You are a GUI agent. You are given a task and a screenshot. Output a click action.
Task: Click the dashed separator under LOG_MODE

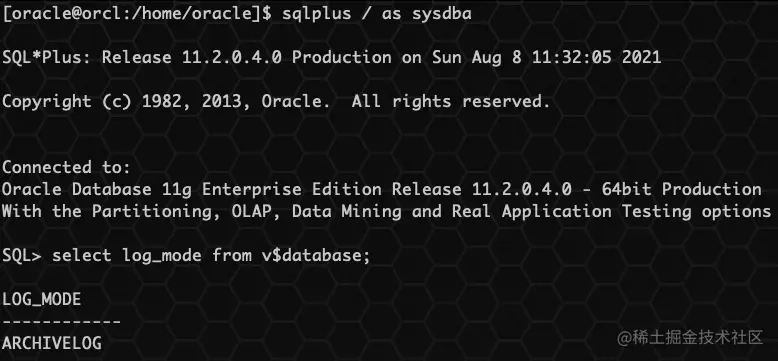coord(62,322)
